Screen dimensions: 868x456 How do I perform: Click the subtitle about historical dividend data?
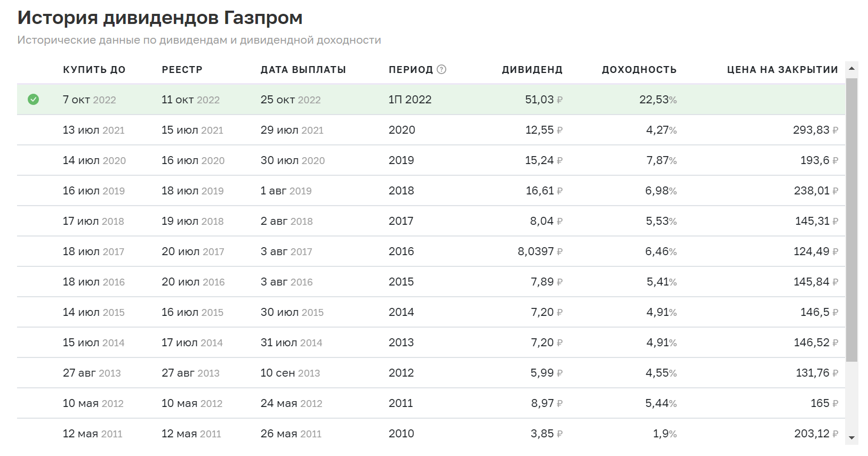click(199, 40)
